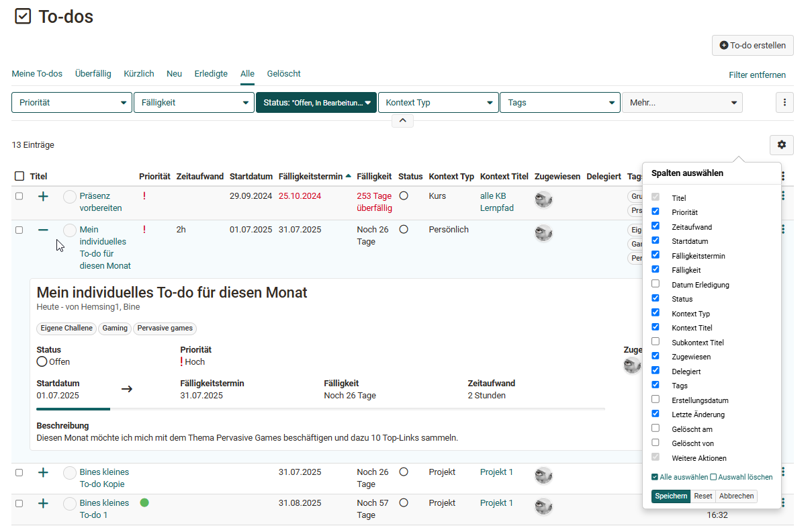The height and width of the screenshot is (526, 812).
Task: Switch to the Überfällig tab
Action: (x=93, y=74)
